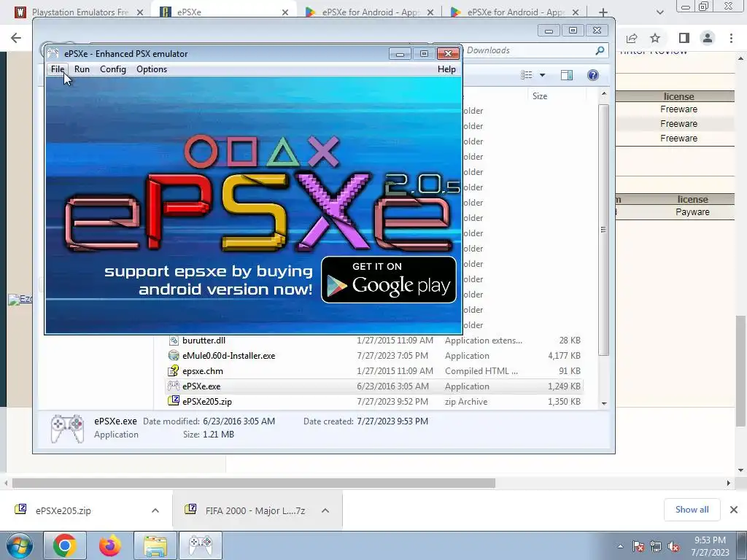
Task: Click the Explorer search magnifier icon
Action: point(600,50)
